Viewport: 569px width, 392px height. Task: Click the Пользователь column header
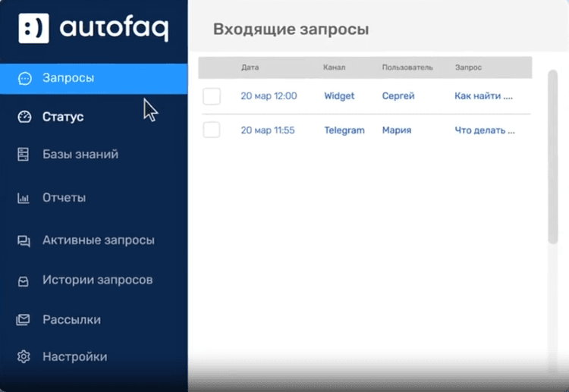click(407, 67)
